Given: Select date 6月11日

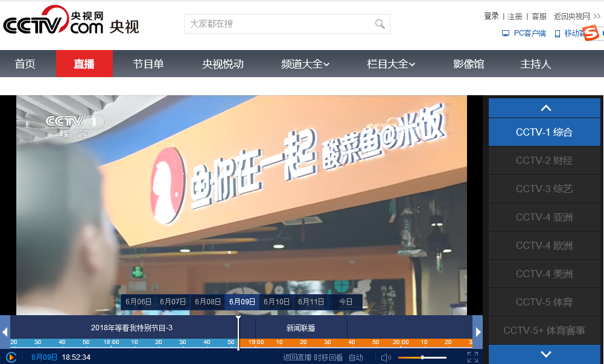Looking at the screenshot, I should pyautogui.click(x=311, y=302).
